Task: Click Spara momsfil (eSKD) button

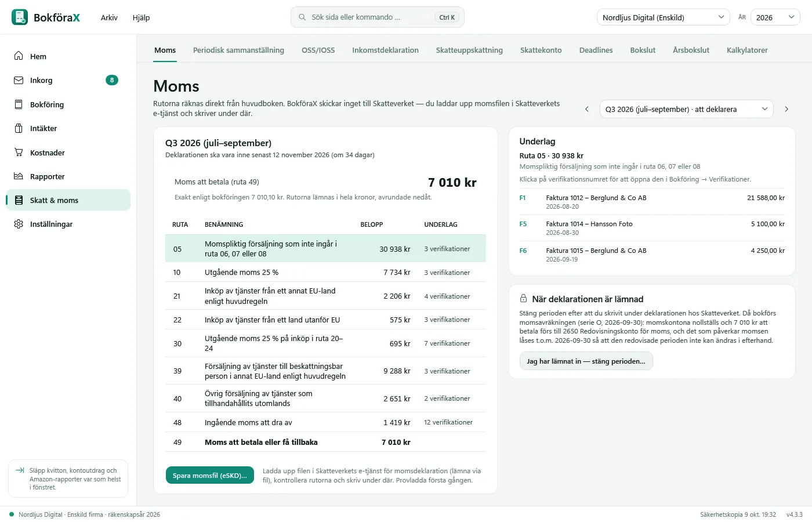Action: point(210,476)
